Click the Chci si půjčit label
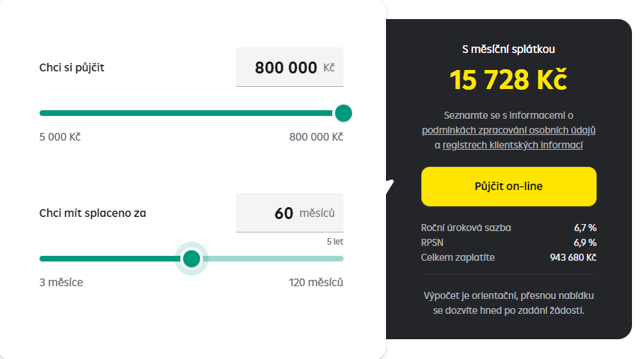Image resolution: width=644 pixels, height=359 pixels. tap(72, 68)
